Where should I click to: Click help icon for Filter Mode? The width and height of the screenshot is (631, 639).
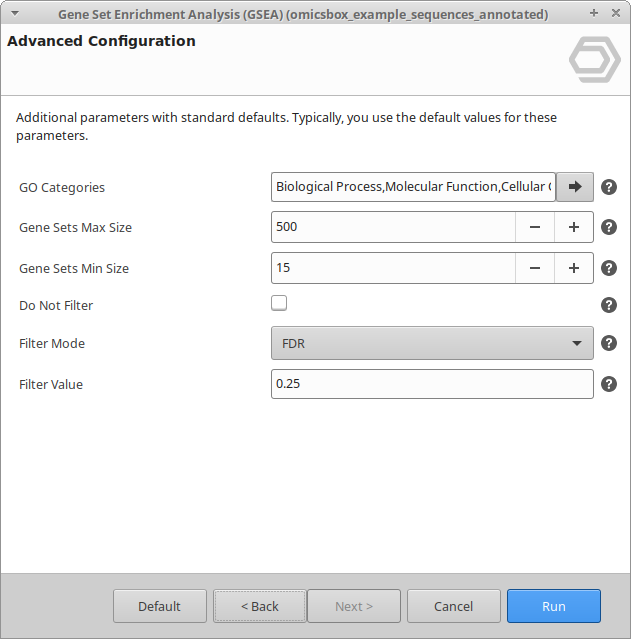[608, 343]
